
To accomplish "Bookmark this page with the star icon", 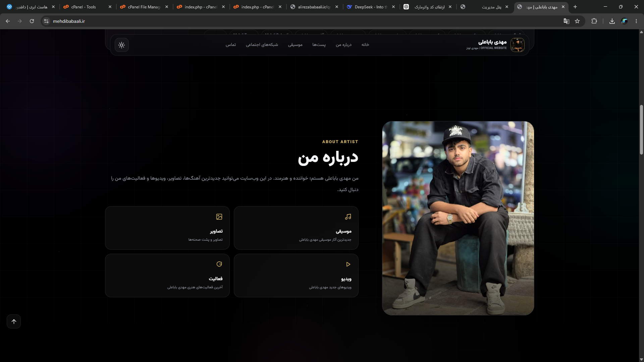I will pos(577,21).
